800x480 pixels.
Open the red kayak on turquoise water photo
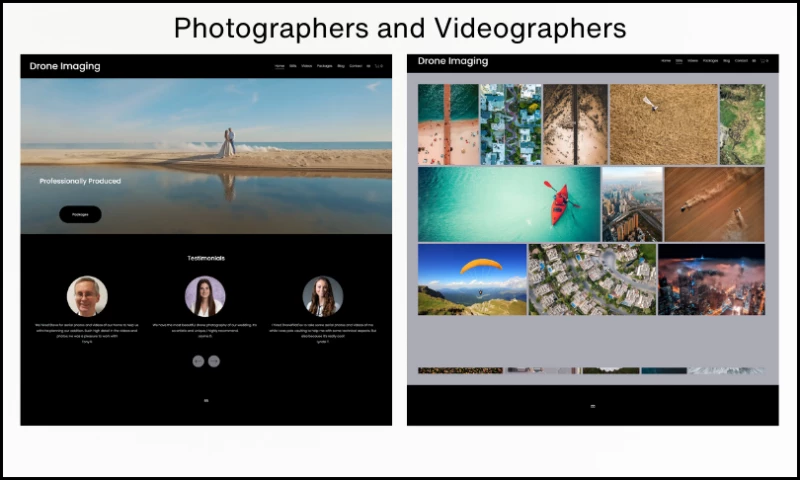pyautogui.click(x=509, y=204)
